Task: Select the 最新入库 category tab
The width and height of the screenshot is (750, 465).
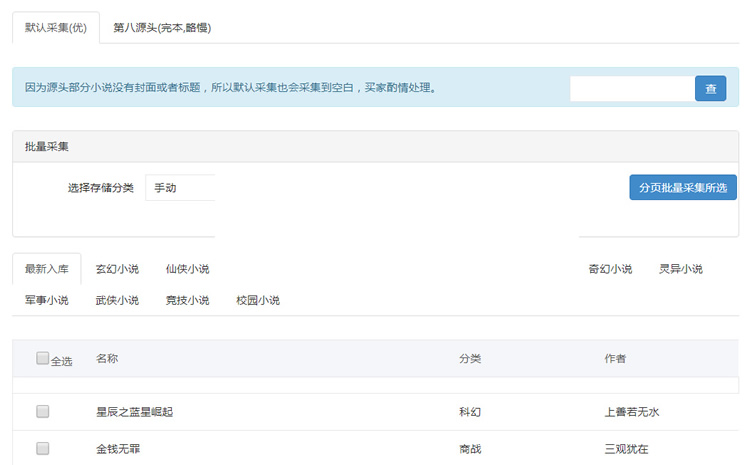Action: [x=47, y=269]
